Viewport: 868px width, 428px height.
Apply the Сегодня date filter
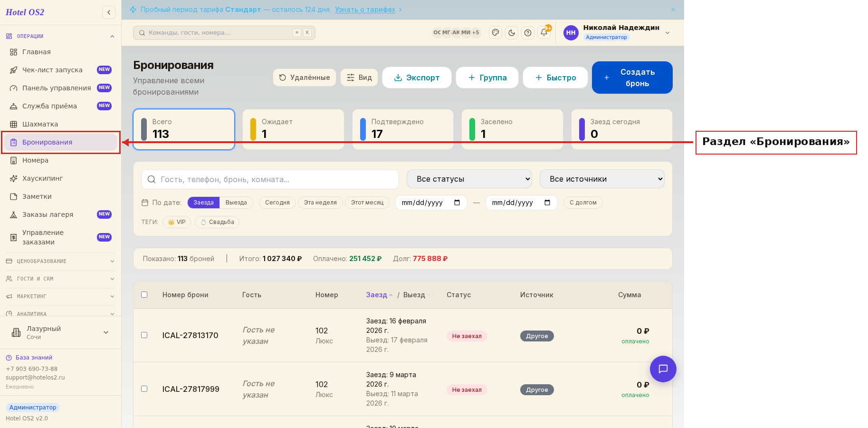point(277,203)
